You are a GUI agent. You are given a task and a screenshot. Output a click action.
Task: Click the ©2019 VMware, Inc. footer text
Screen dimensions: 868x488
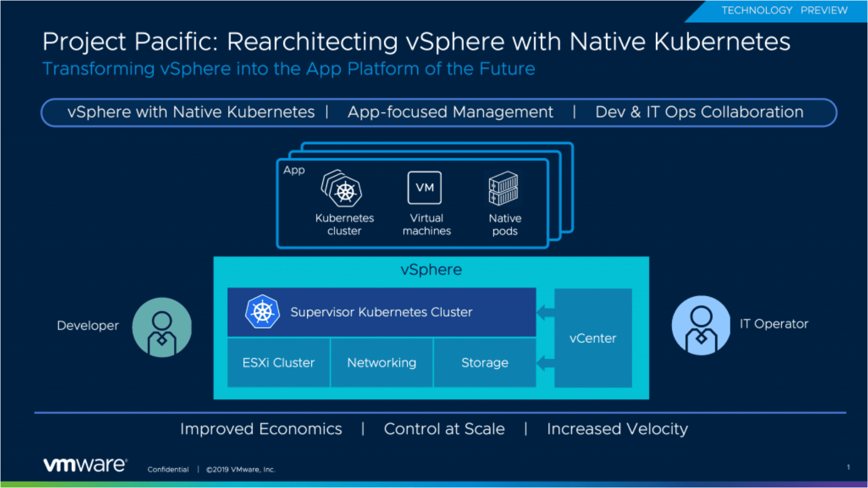[x=241, y=469]
